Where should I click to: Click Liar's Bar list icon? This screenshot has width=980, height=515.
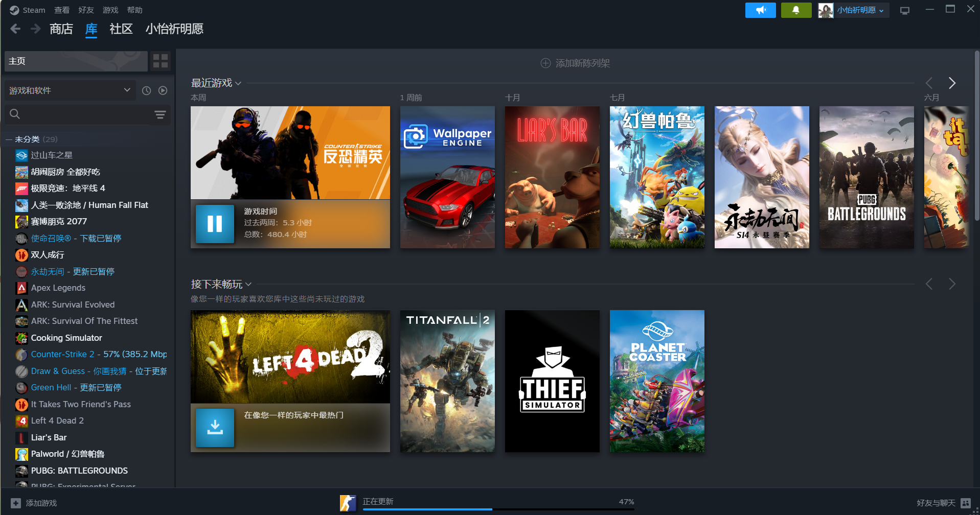[21, 437]
